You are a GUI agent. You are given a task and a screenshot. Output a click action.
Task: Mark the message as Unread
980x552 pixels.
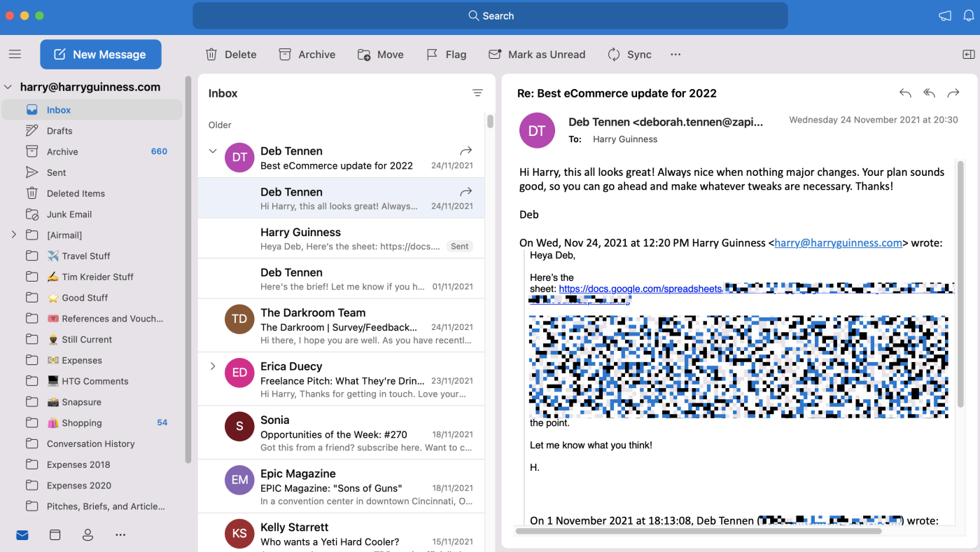pyautogui.click(x=537, y=54)
